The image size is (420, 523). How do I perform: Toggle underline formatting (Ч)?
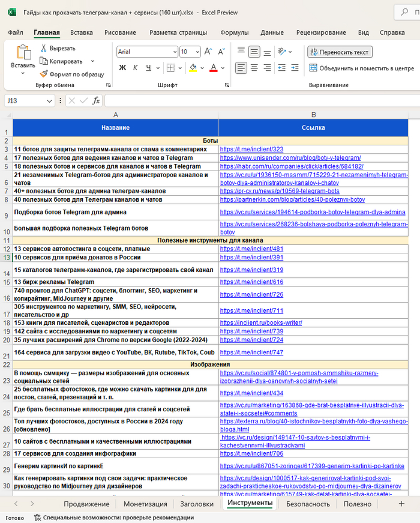(149, 68)
